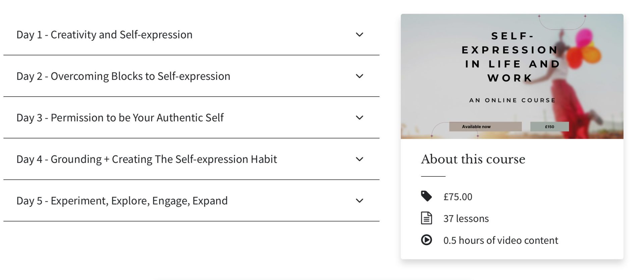
Task: Expand the Day 5 chevron arrow
Action: (x=359, y=201)
